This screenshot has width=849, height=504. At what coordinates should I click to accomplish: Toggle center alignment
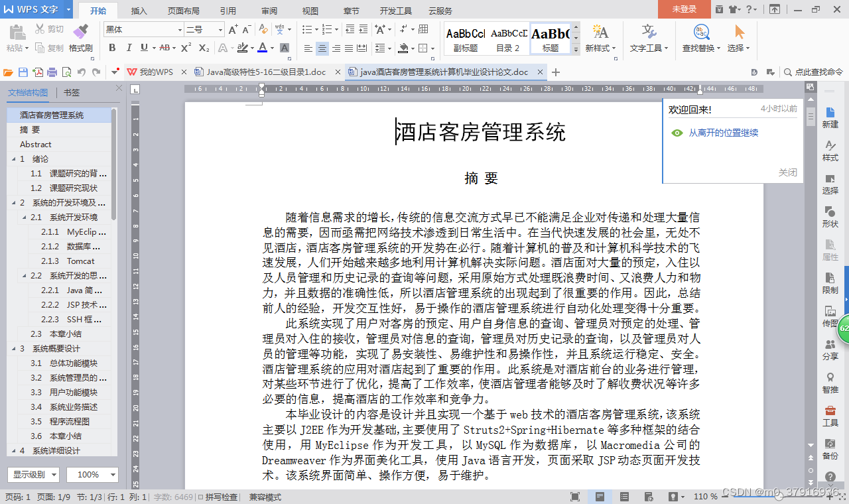click(322, 48)
